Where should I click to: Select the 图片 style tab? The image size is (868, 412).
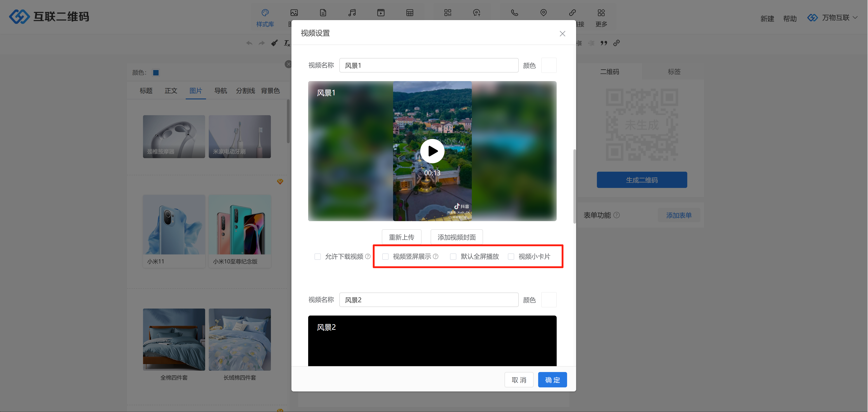click(195, 91)
